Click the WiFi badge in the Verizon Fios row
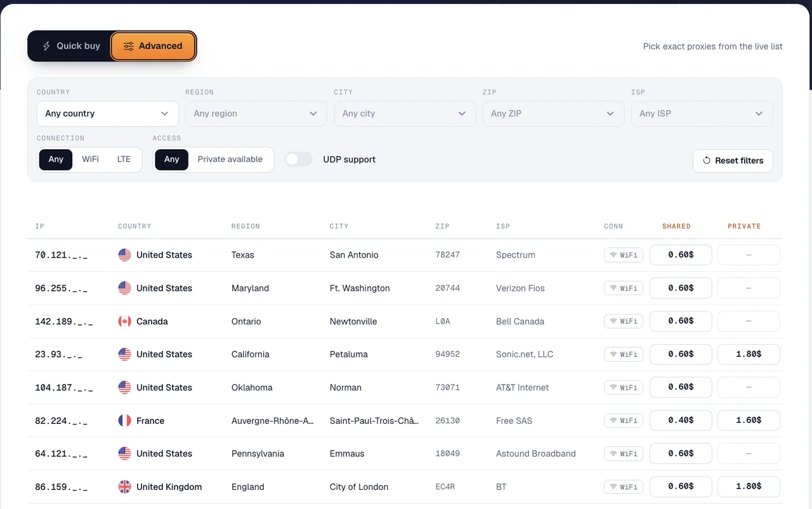Viewport: 812px width, 509px height. [624, 288]
